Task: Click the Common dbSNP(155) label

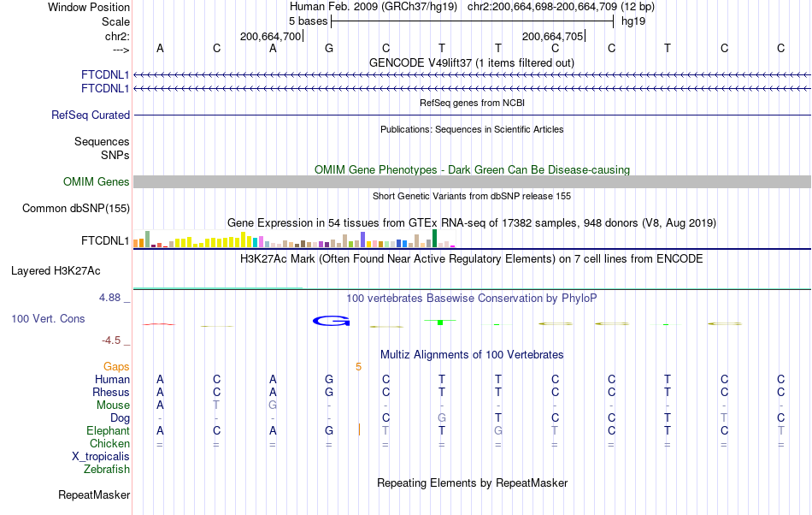Action: tap(76, 208)
